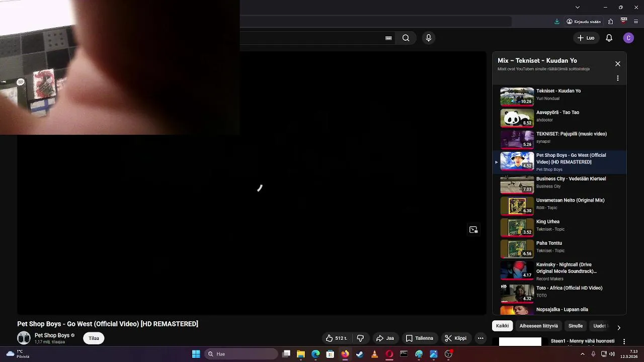
Task: Play Usvametsan Neito (Original Mix)
Action: 559,206
